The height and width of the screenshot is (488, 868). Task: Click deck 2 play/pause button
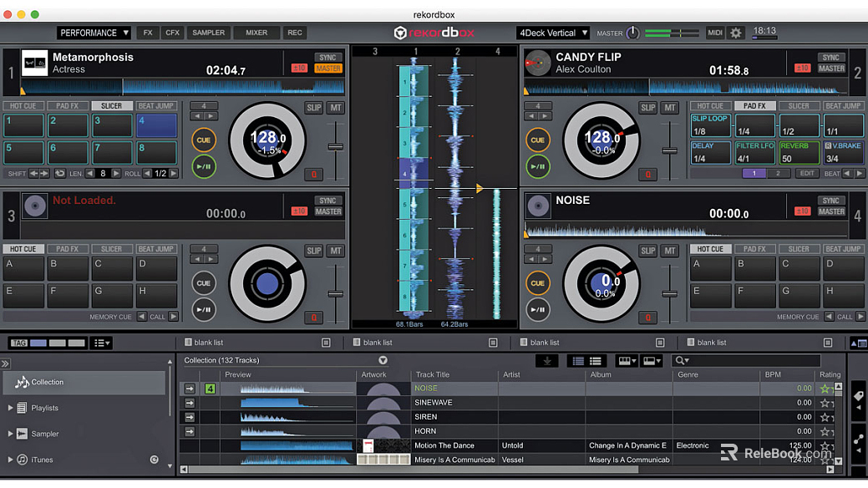(537, 167)
